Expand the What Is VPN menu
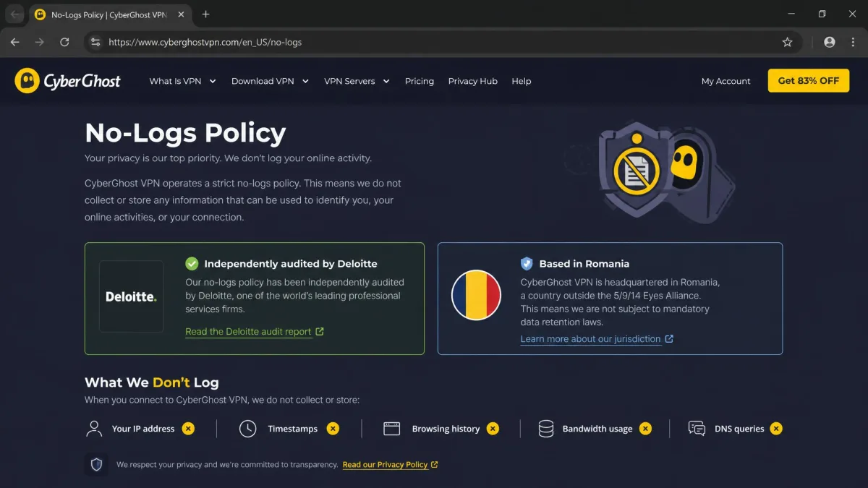Image resolution: width=868 pixels, height=488 pixels. pos(183,81)
